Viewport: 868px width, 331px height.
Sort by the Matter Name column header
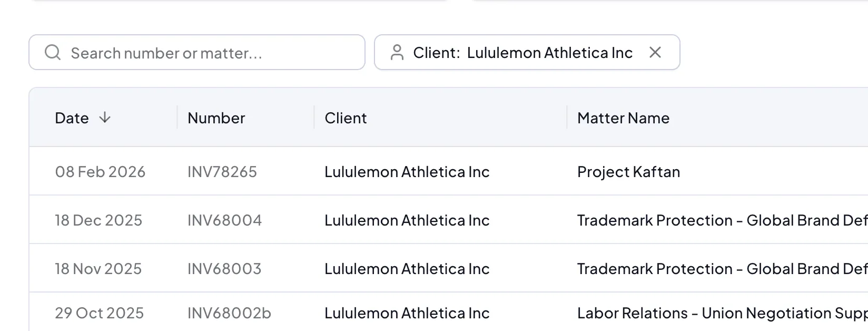click(623, 118)
